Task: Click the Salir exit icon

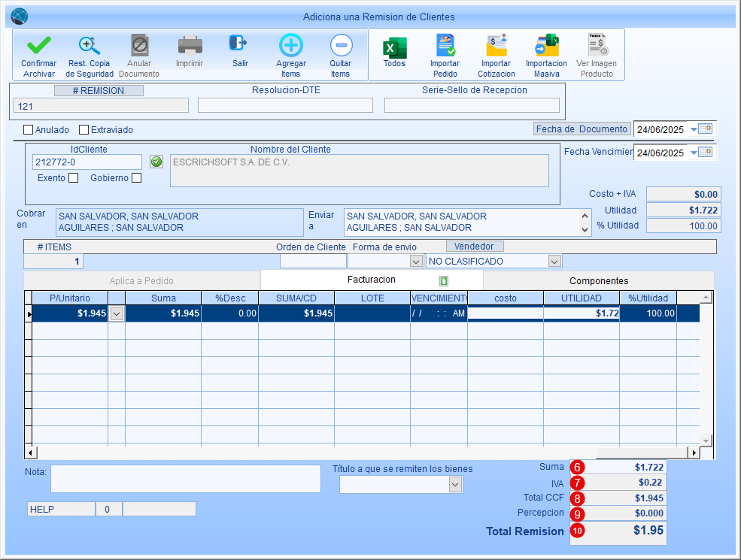Action: [239, 44]
